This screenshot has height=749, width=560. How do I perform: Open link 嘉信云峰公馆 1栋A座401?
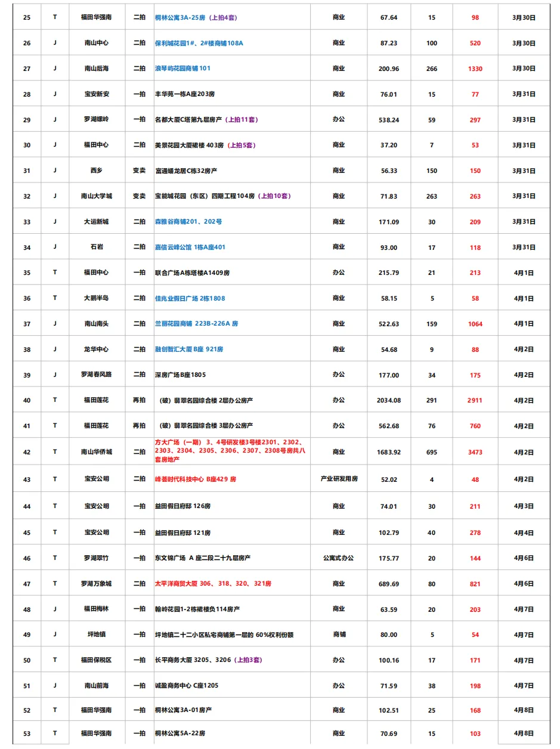pyautogui.click(x=190, y=247)
